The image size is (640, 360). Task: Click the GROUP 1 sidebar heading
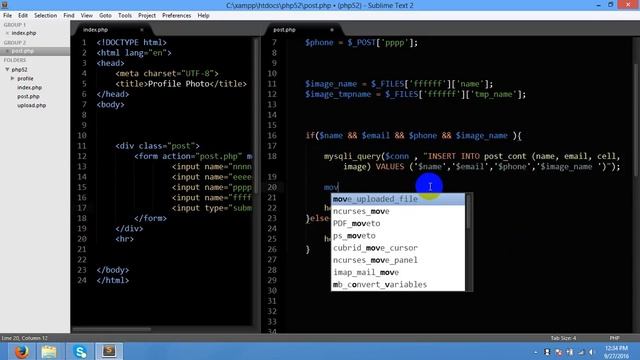[15, 24]
